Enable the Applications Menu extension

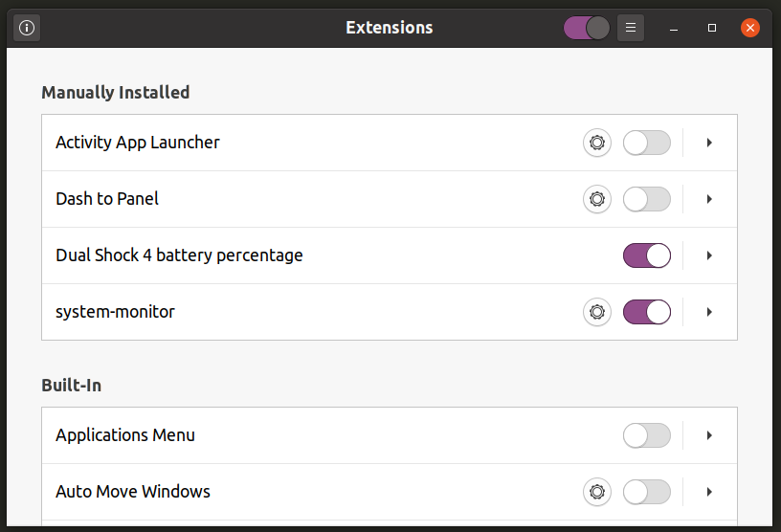point(647,435)
